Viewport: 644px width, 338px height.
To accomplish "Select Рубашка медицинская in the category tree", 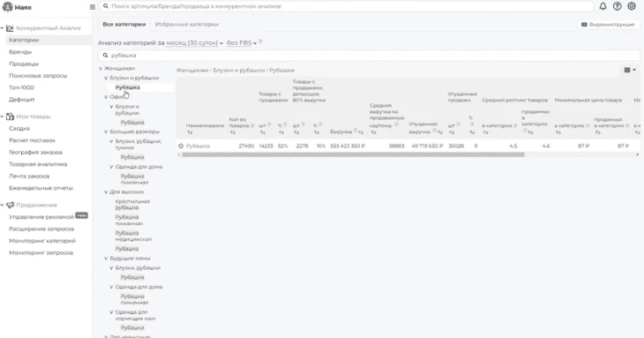I will (x=133, y=236).
